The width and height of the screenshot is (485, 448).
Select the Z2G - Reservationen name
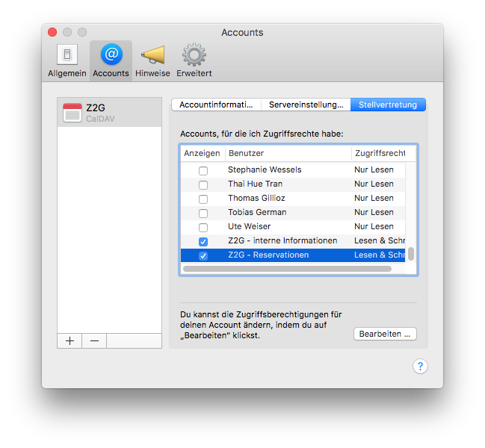point(268,255)
